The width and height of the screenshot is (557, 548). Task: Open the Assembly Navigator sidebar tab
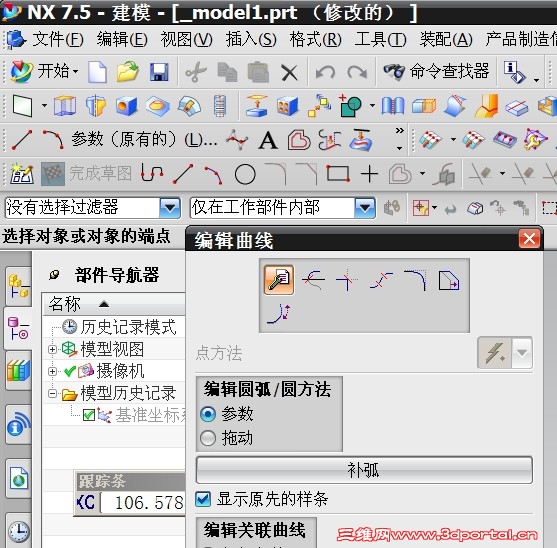(x=18, y=286)
